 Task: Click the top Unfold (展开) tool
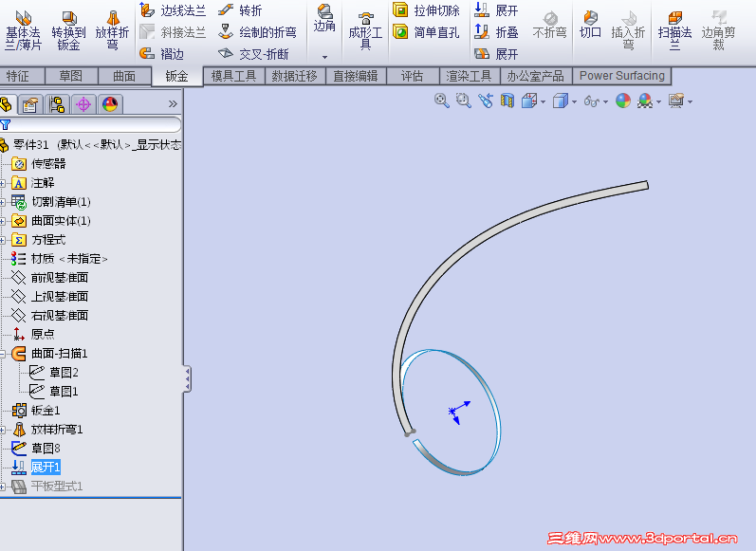click(496, 10)
